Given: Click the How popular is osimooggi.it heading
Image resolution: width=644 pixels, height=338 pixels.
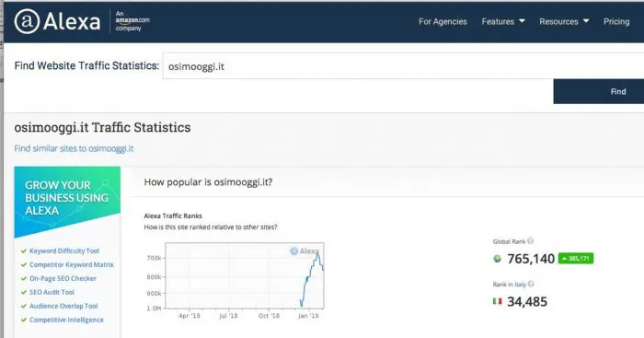Looking at the screenshot, I should pyautogui.click(x=208, y=182).
